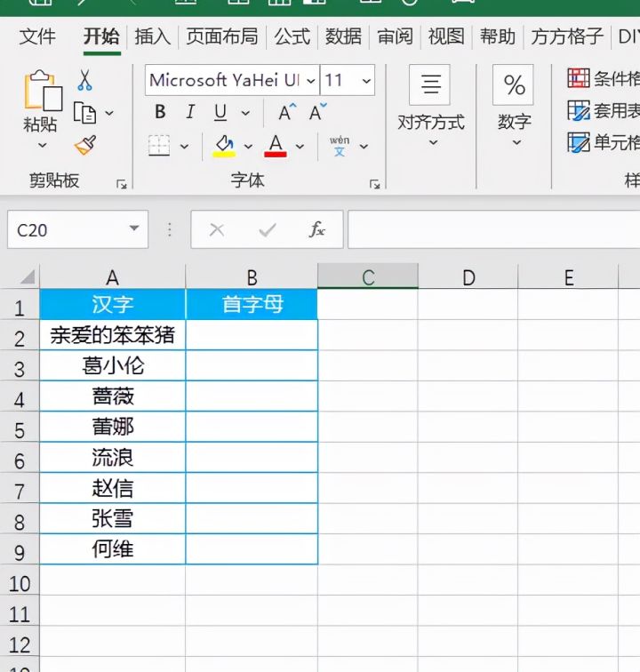Switch to the 审阅 tab

(395, 36)
